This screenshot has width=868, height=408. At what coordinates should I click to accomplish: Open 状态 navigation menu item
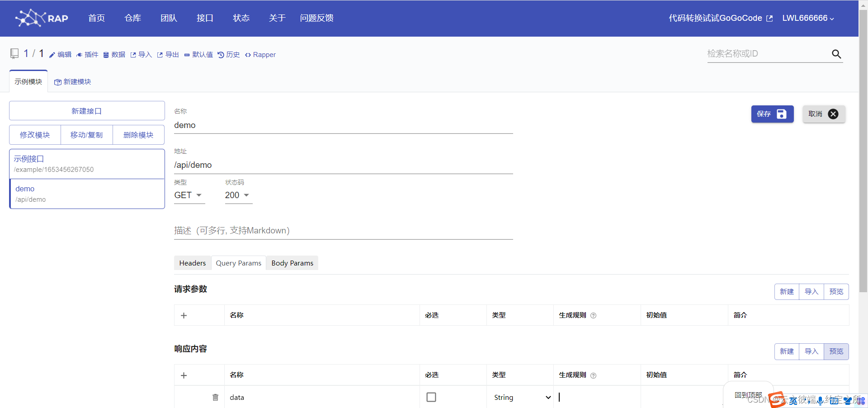(x=241, y=18)
